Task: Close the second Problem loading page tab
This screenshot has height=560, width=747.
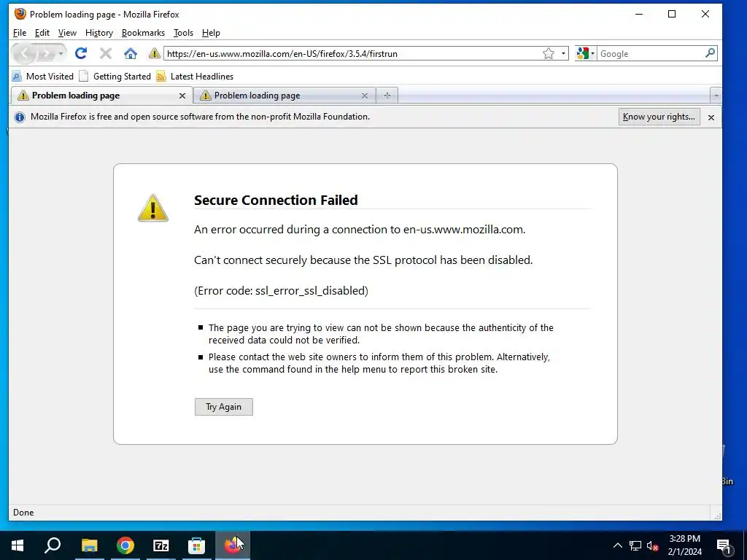Action: [365, 96]
